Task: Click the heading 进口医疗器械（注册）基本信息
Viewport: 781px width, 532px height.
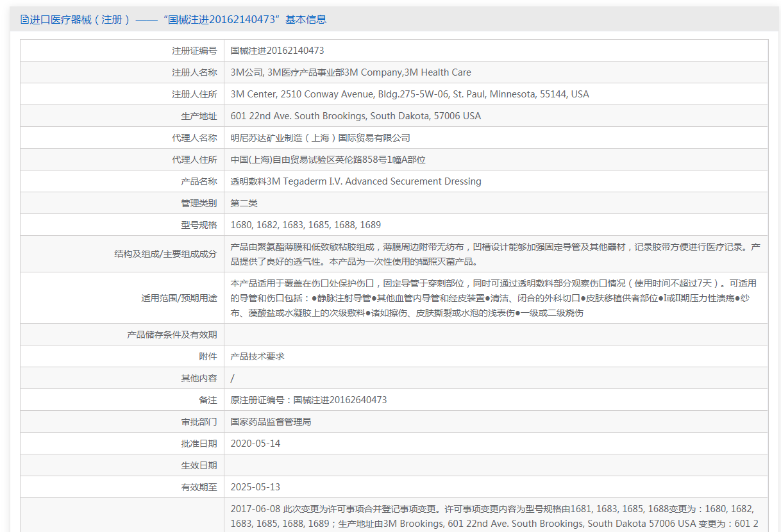Action: pyautogui.click(x=178, y=19)
